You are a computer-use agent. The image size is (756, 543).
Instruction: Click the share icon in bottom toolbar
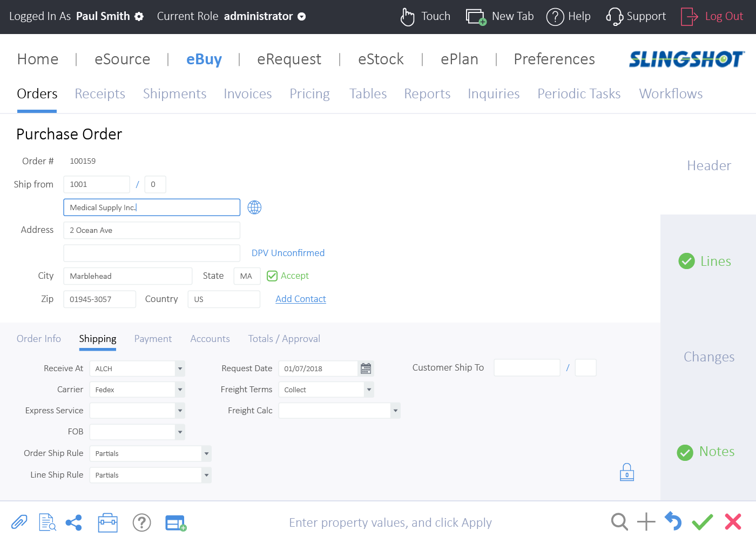[x=73, y=522]
